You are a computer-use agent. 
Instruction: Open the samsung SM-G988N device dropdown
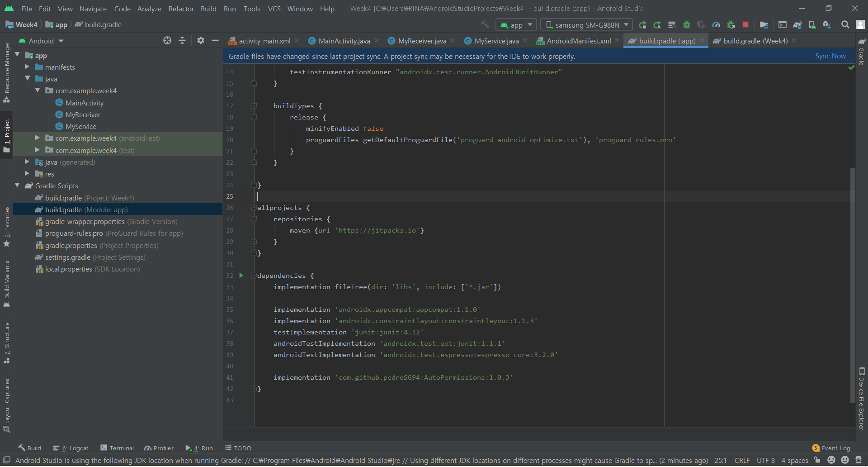pos(587,25)
